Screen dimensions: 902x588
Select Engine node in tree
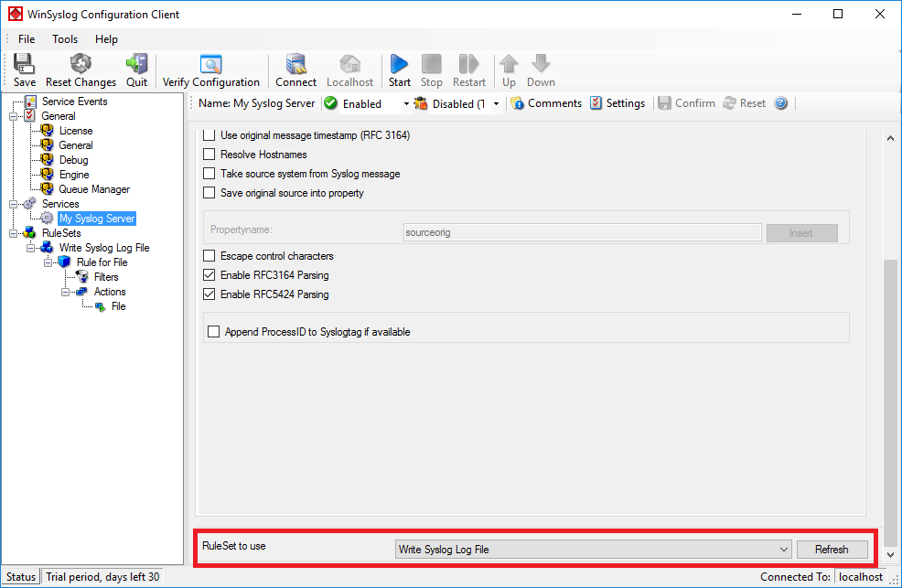pos(73,175)
